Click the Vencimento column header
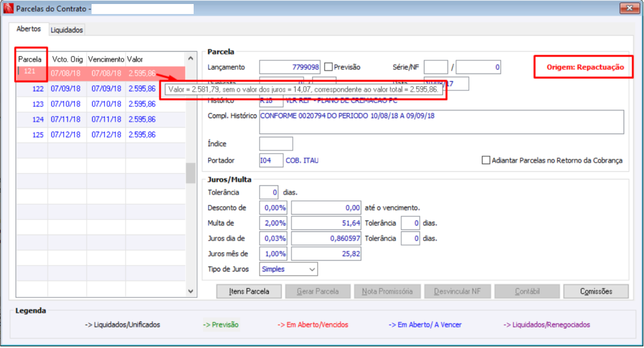644x348 pixels. click(x=106, y=59)
